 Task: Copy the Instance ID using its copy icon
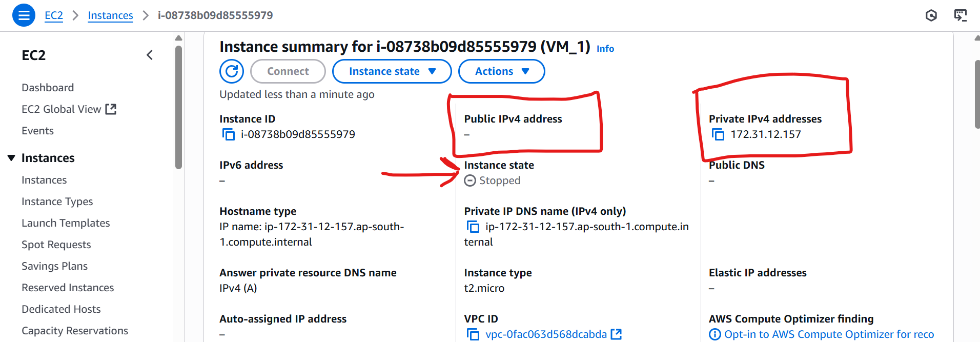[228, 134]
